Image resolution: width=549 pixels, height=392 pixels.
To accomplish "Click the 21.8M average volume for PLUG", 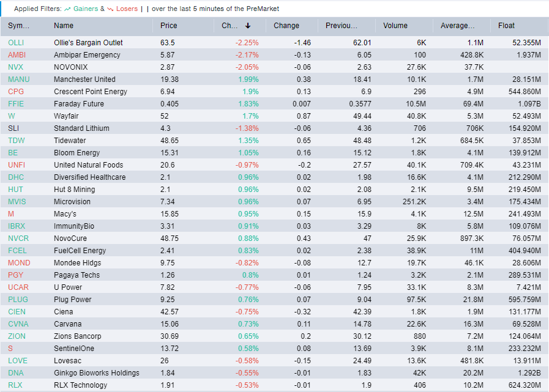I will (473, 300).
